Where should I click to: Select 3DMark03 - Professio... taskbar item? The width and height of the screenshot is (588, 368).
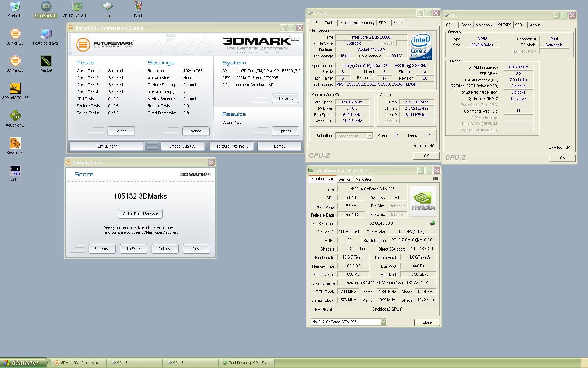coord(78,363)
